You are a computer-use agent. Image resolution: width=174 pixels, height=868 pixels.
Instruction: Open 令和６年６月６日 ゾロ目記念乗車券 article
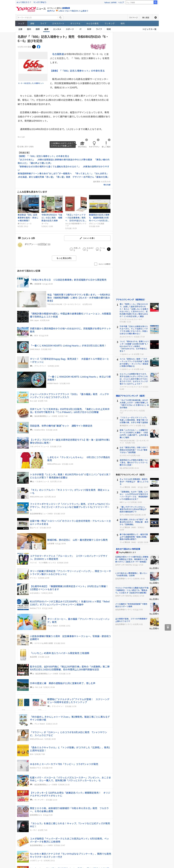coord(68,280)
